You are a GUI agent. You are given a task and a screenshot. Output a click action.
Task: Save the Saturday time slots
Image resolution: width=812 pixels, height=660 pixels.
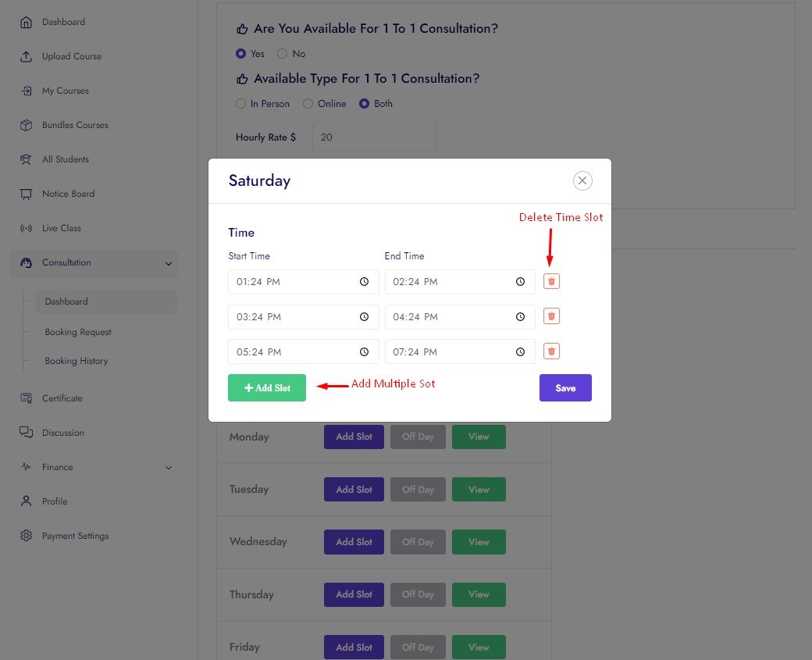tap(565, 388)
